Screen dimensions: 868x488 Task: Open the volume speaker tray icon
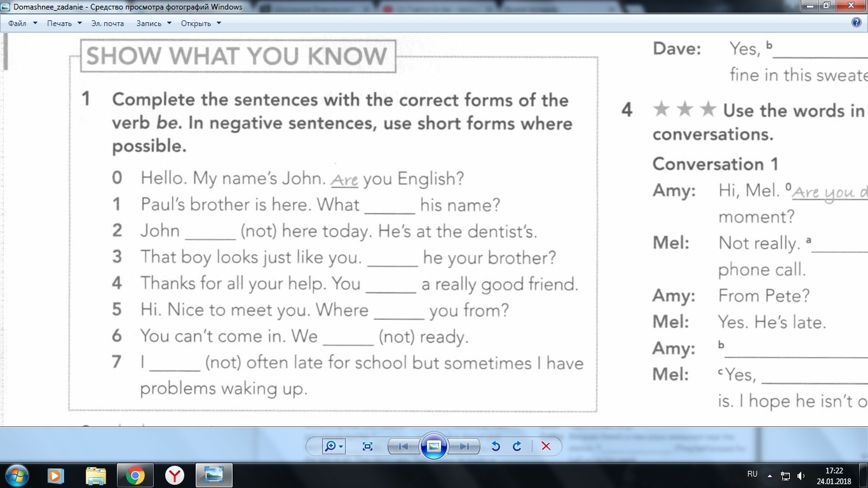click(x=801, y=475)
